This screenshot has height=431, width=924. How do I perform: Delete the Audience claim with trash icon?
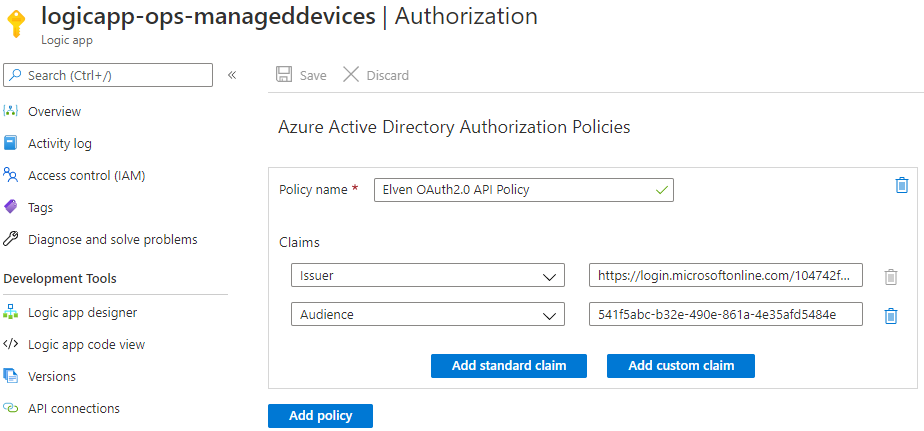(891, 316)
